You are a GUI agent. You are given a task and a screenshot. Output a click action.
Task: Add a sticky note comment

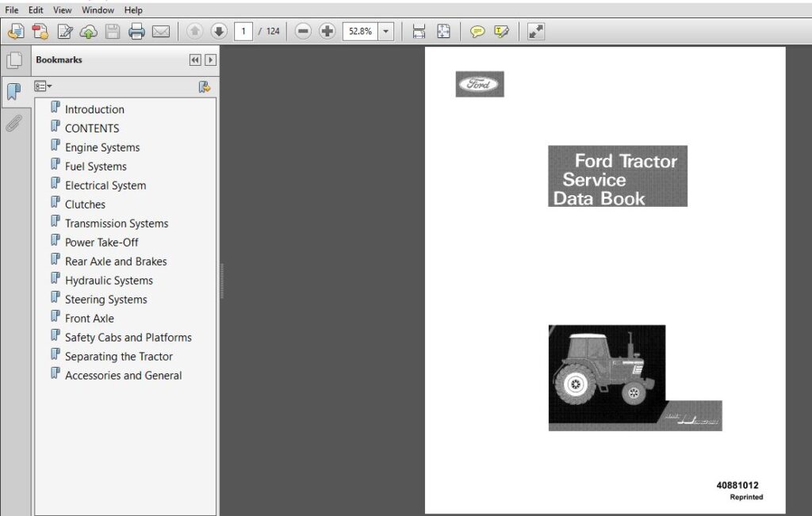coord(477,32)
